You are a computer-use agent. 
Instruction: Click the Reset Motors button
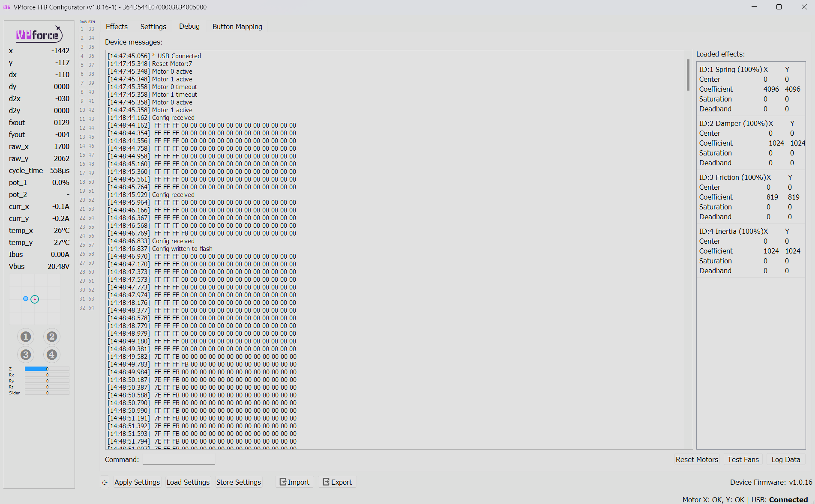(x=697, y=459)
